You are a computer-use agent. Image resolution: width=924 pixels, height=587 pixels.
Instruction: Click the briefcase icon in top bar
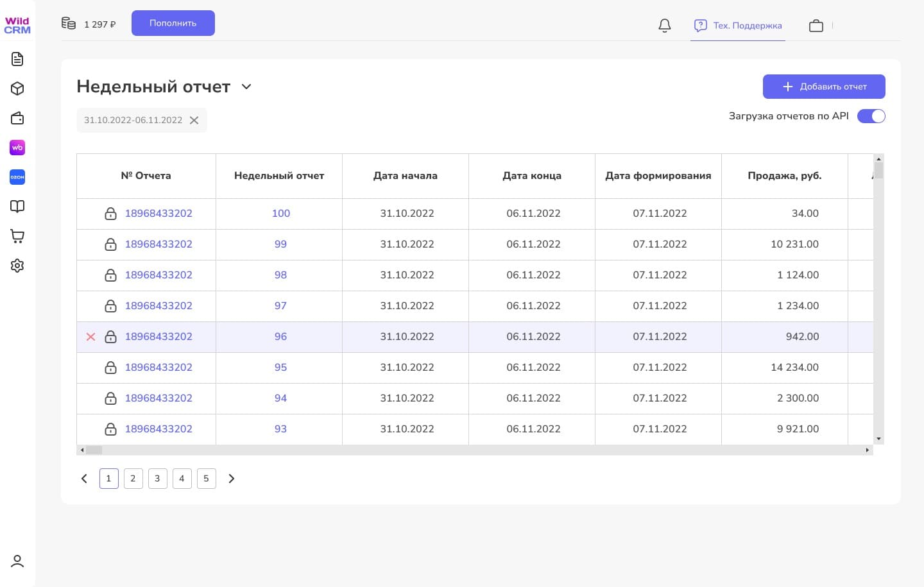point(816,26)
